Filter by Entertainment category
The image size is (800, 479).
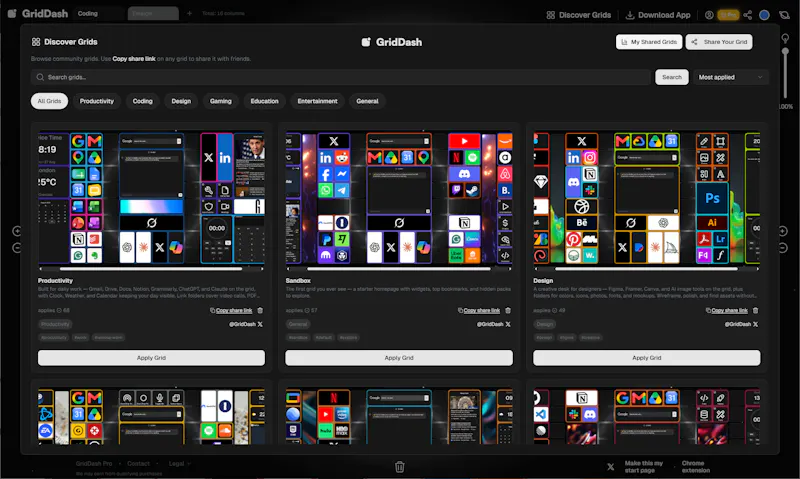click(x=317, y=101)
